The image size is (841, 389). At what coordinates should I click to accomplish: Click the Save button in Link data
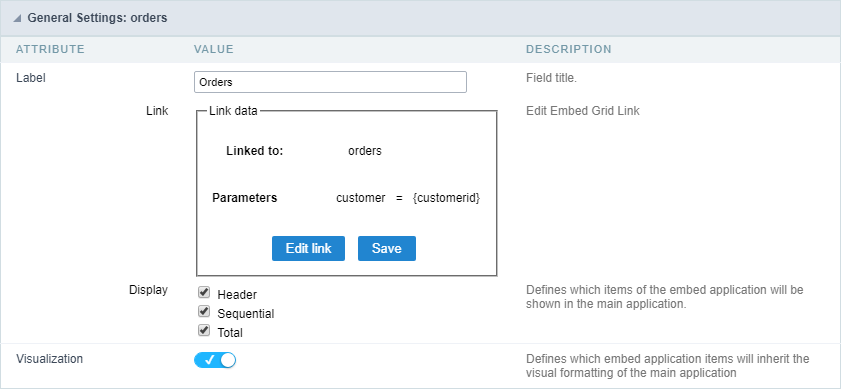point(387,248)
